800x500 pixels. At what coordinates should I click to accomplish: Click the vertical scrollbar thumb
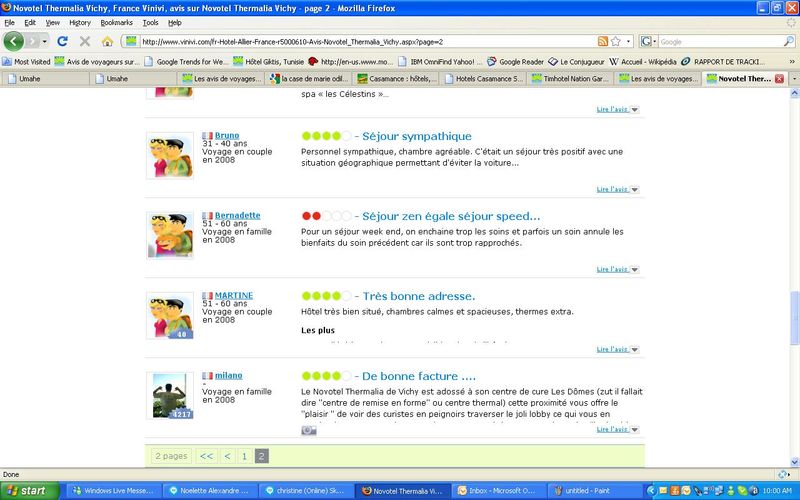click(x=794, y=318)
